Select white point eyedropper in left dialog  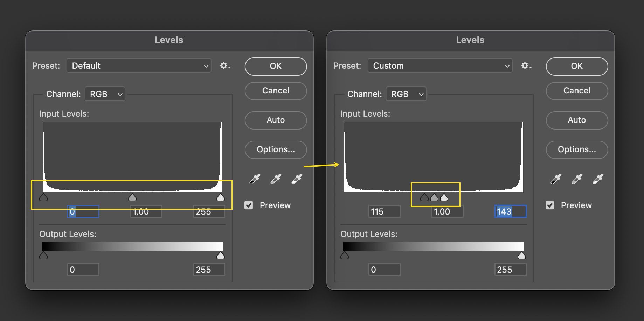pyautogui.click(x=297, y=179)
